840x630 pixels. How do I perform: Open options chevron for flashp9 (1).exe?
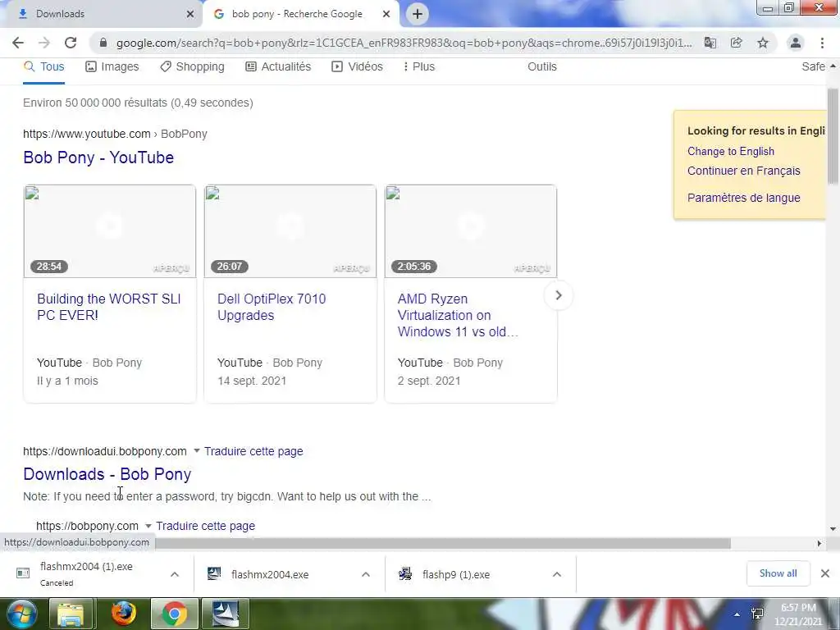click(x=557, y=574)
